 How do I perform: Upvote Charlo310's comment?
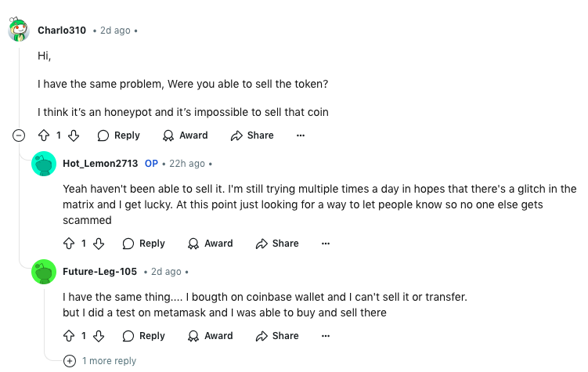point(44,135)
